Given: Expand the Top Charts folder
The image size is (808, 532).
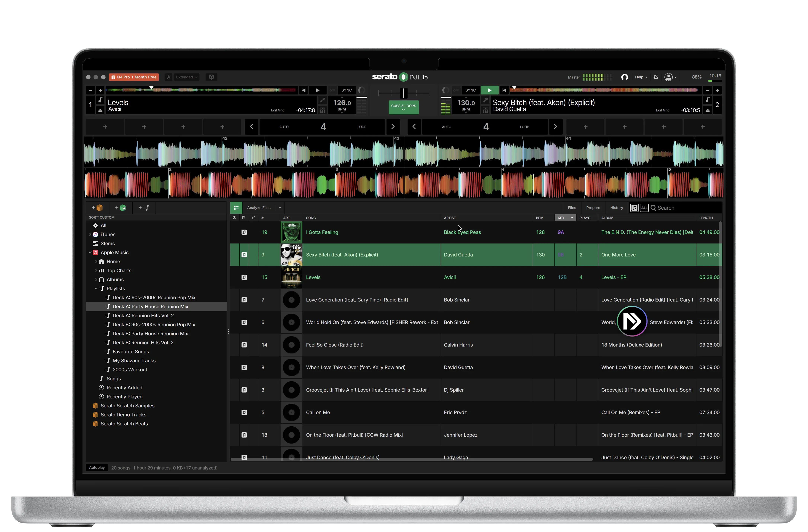Looking at the screenshot, I should 96,270.
